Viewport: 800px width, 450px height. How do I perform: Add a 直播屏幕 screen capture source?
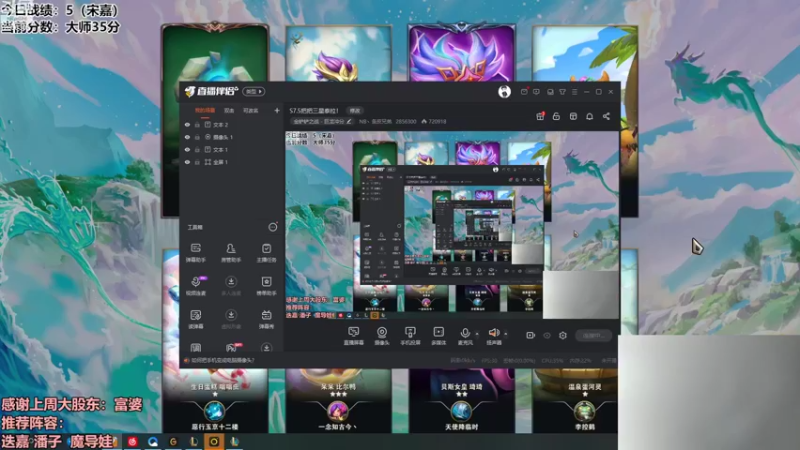pyautogui.click(x=354, y=336)
